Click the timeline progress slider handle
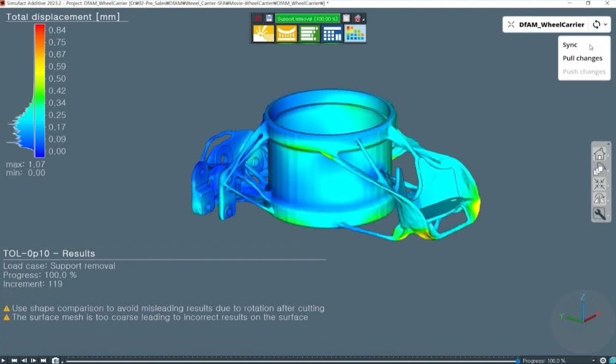Image resolution: width=616 pixels, height=364 pixels. (518, 361)
